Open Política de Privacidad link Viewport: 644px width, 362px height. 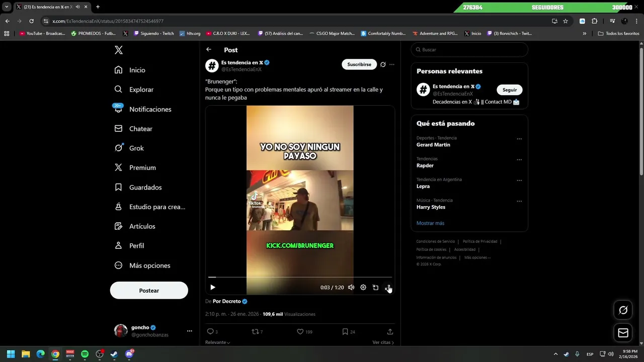[x=479, y=241]
